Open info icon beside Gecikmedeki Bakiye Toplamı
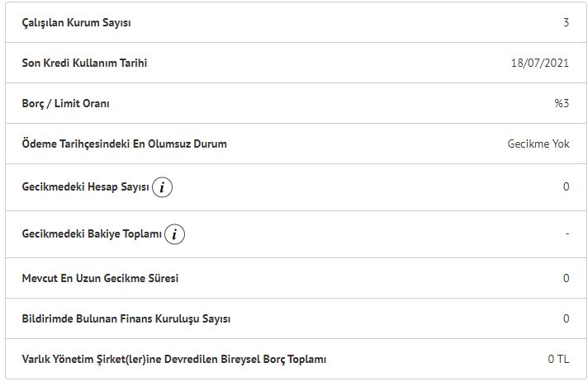The width and height of the screenshot is (588, 391). click(x=174, y=234)
